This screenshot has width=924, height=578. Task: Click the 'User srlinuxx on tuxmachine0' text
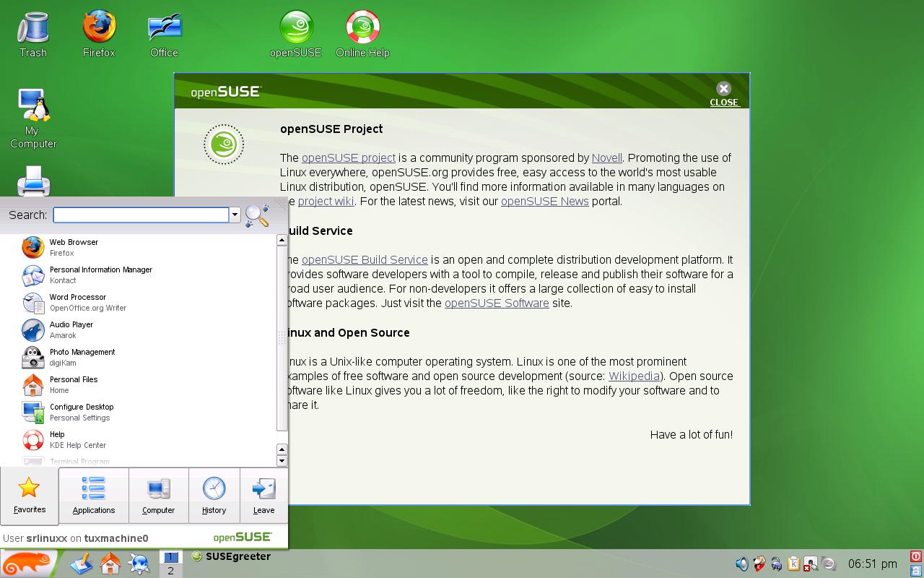tap(76, 538)
